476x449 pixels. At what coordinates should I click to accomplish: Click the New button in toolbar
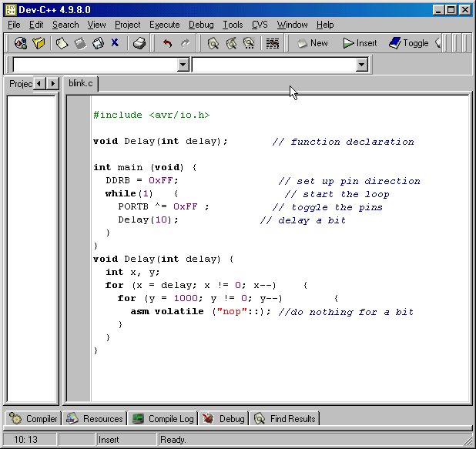coord(313,43)
